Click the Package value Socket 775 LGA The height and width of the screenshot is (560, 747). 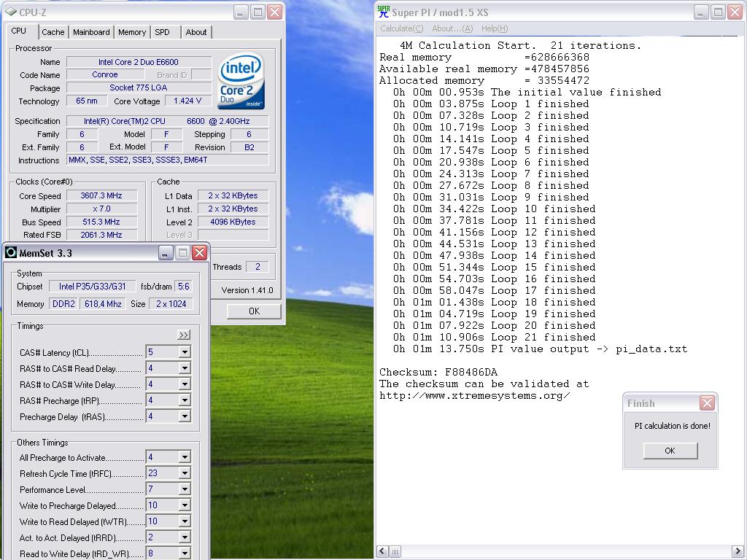pos(139,87)
